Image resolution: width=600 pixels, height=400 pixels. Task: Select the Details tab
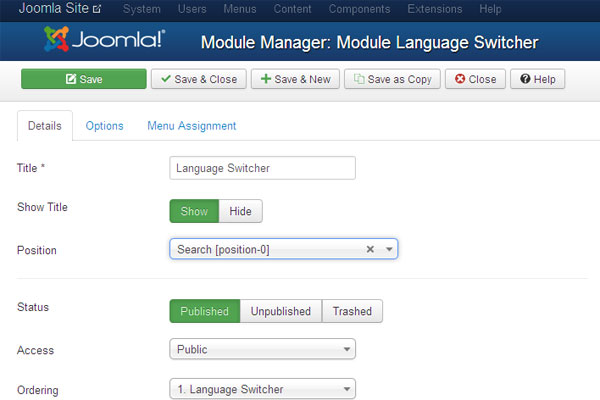coord(45,126)
